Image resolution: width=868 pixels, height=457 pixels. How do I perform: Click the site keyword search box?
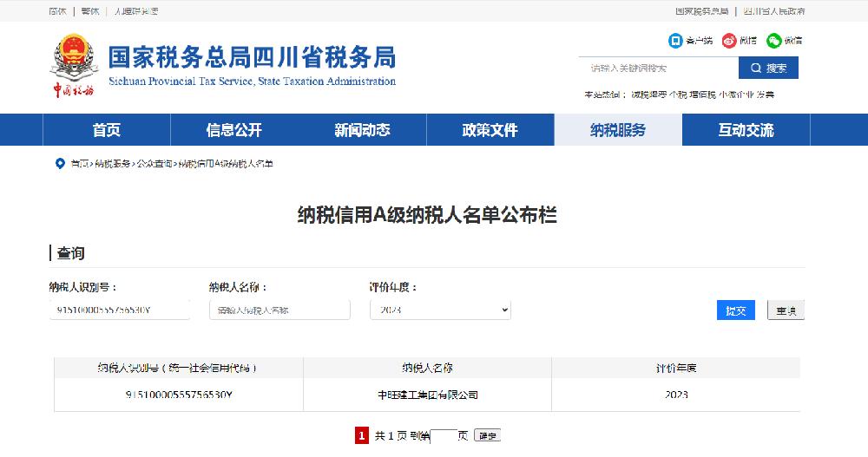point(658,68)
